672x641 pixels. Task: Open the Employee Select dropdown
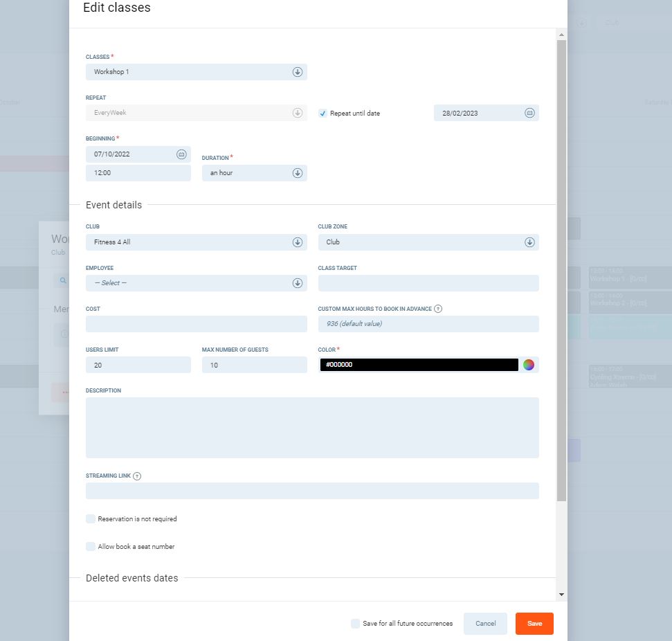tap(196, 283)
